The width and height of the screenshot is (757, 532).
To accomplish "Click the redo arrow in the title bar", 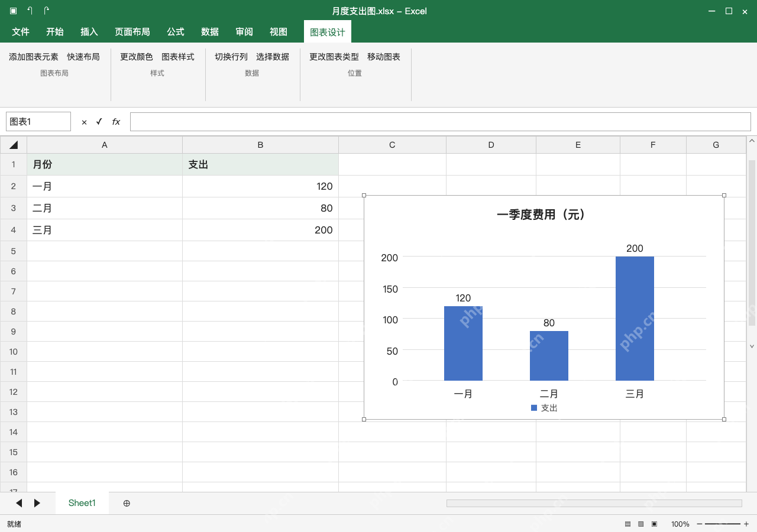I will coord(47,11).
